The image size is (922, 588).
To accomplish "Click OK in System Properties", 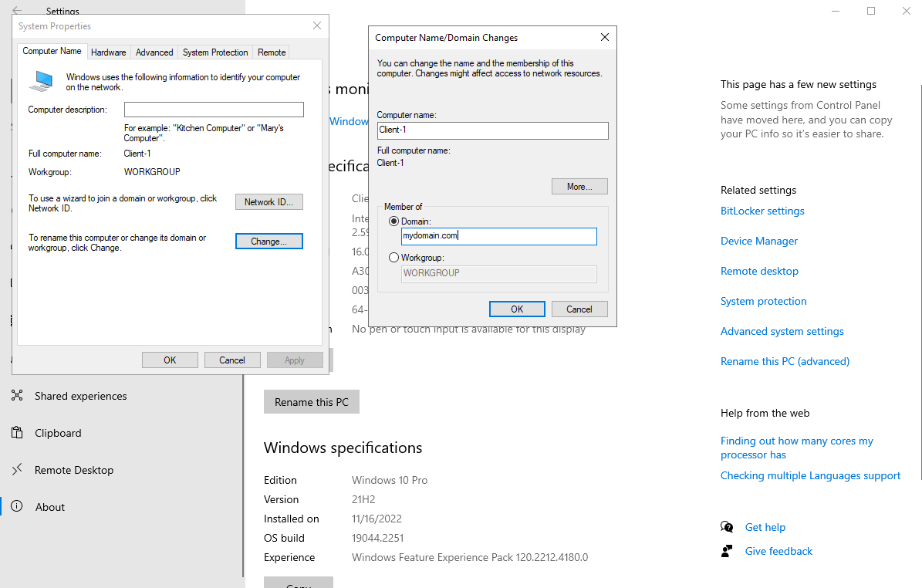I will coord(170,360).
